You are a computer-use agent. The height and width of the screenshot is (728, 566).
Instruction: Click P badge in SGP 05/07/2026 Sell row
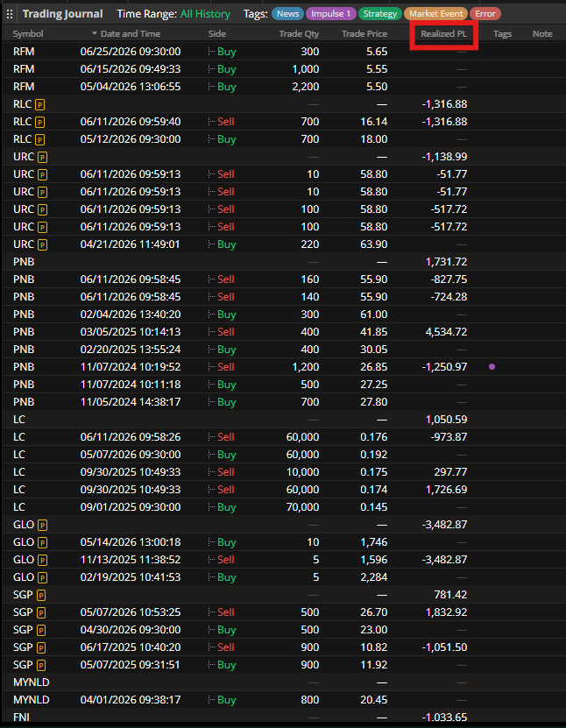[x=41, y=613]
